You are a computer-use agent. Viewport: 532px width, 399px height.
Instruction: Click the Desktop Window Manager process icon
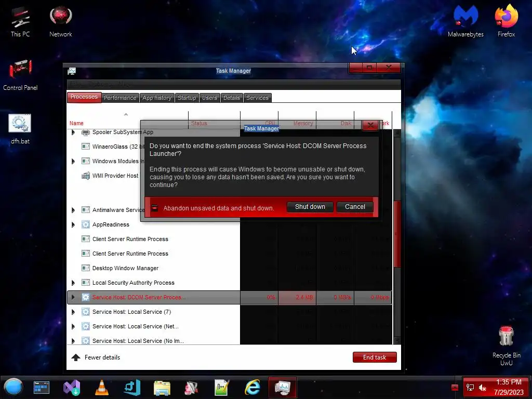click(x=86, y=268)
